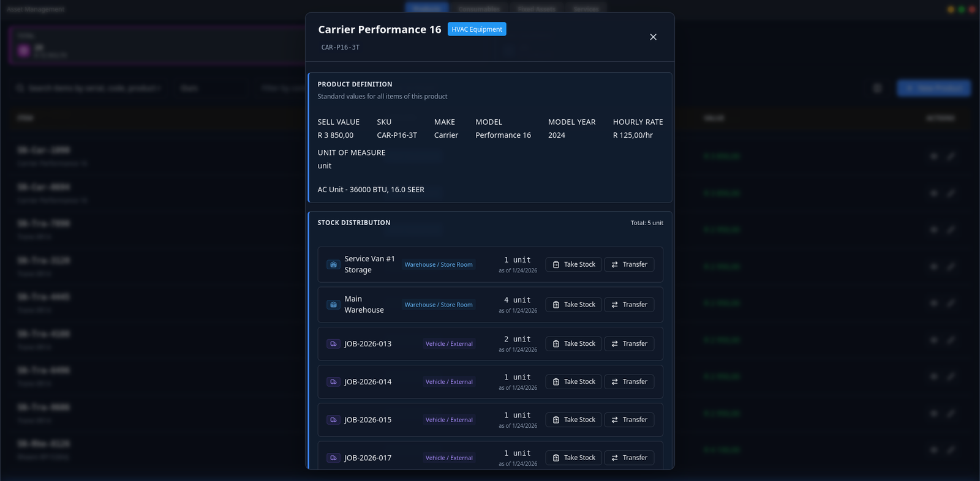This screenshot has height=481, width=980.
Task: Close the Carrier Performance 16 dialog
Action: point(653,37)
